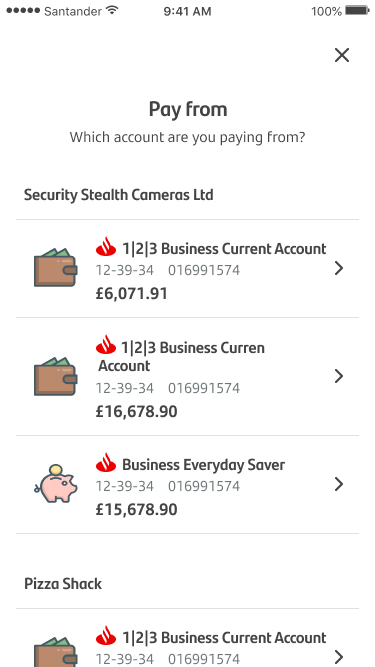Image resolution: width=375 pixels, height=667 pixels.
Task: Open chevron for £6,071.91 current account
Action: 338,268
